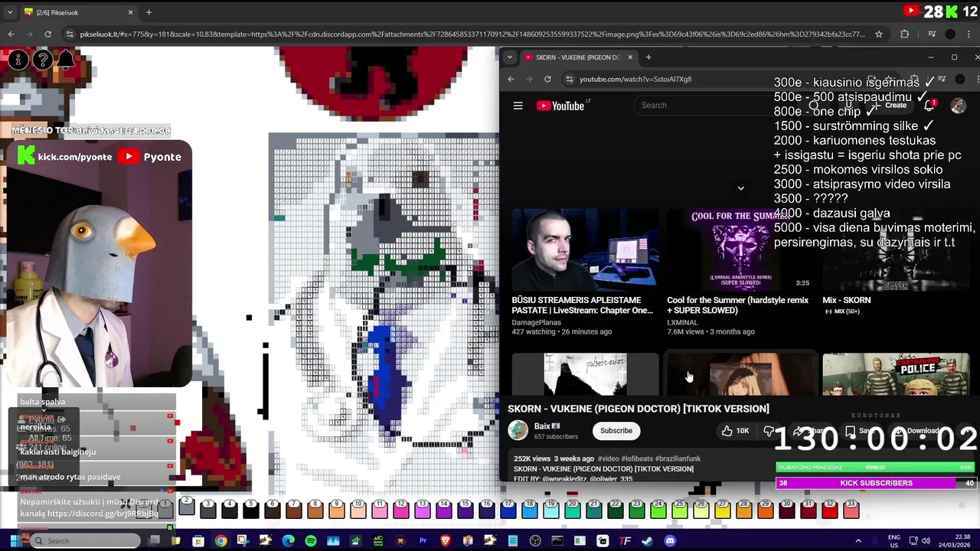This screenshot has width=980, height=551.
Task: Open the #brazilianfunk hashtag link
Action: [678, 458]
